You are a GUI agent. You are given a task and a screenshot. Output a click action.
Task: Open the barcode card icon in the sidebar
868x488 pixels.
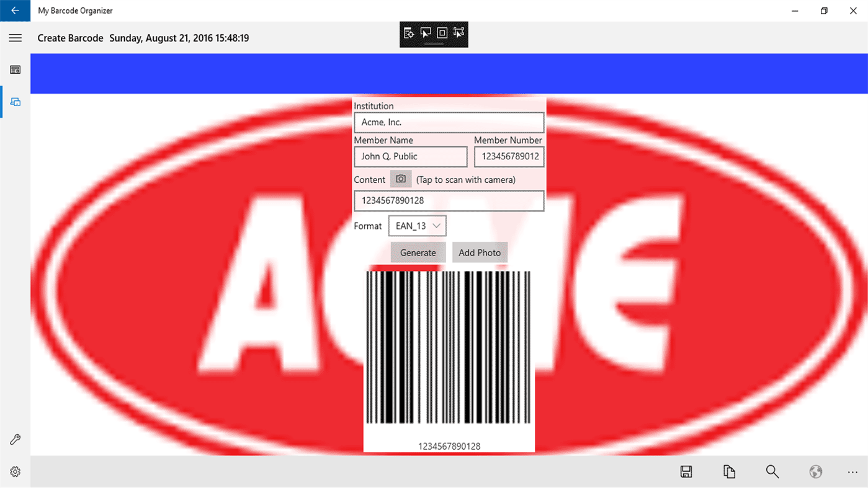coord(15,69)
